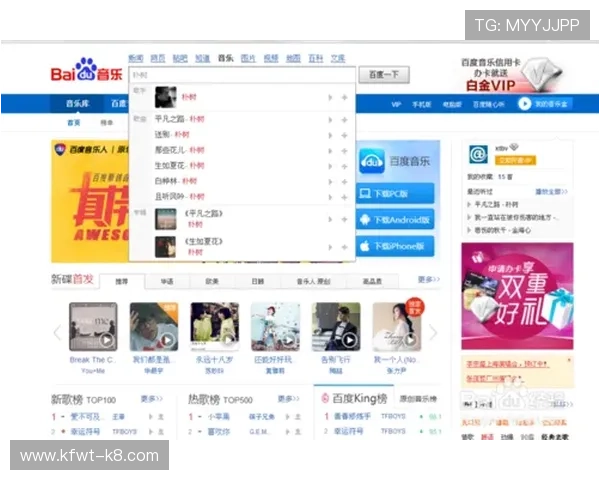Image resolution: width=600 pixels, height=480 pixels.
Task: Select the 音乐人原创 tab
Action: tap(313, 281)
